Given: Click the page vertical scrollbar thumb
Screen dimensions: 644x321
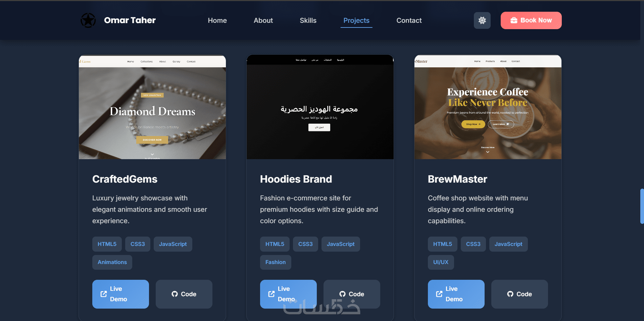Looking at the screenshot, I should 642,206.
